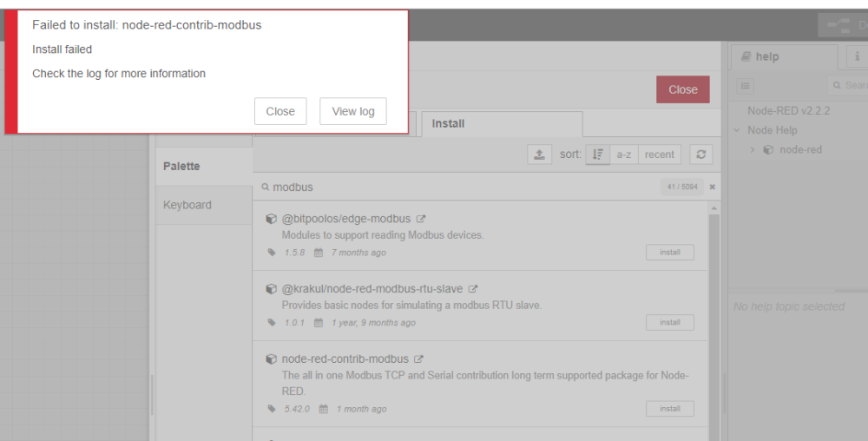
Task: Click package icon of node-red-contrib-modbus
Action: tap(271, 359)
